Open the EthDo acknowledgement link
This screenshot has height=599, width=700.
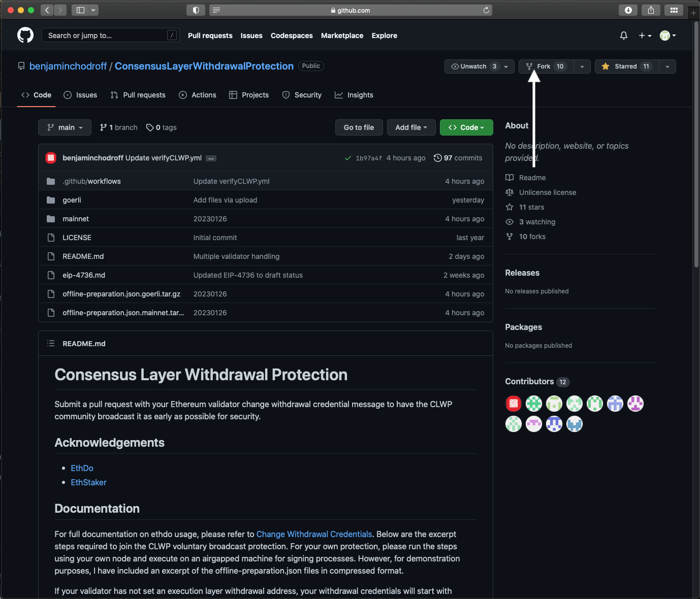tap(82, 468)
